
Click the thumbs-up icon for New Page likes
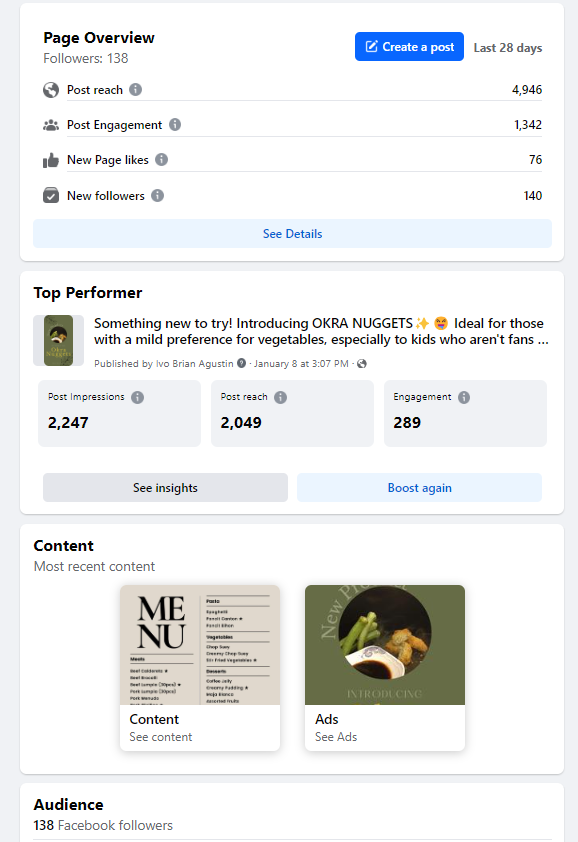click(51, 160)
